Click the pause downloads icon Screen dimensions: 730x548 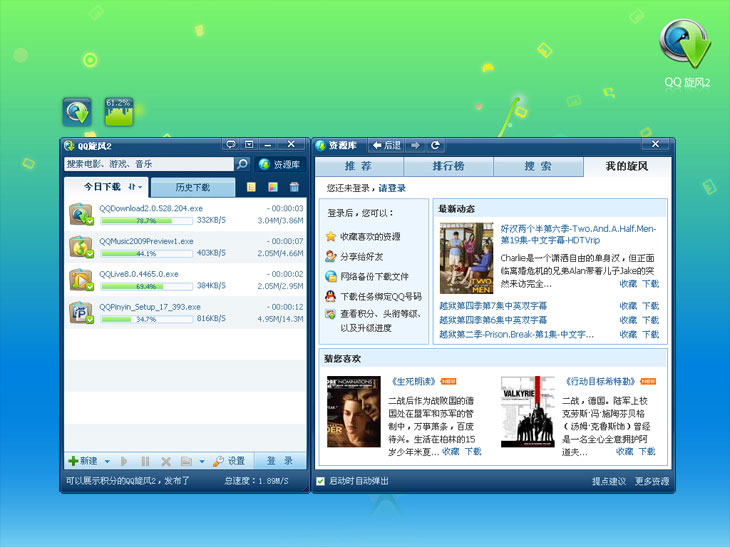coord(145,461)
